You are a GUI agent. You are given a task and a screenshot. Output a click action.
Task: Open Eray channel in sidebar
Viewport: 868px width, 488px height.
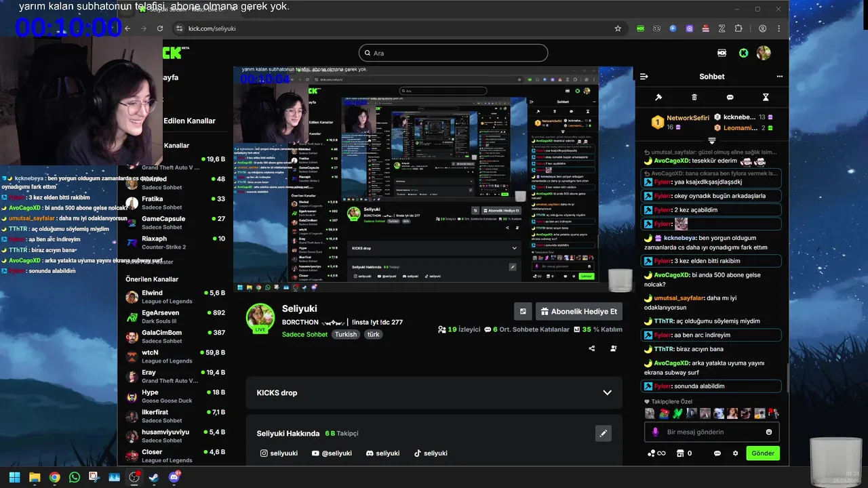click(175, 376)
